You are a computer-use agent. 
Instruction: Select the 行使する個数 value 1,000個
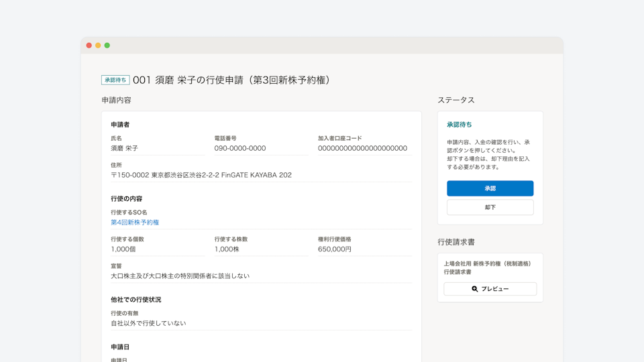pyautogui.click(x=123, y=249)
